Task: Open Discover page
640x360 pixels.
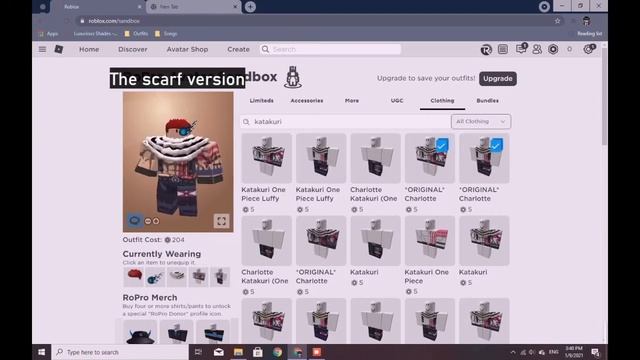Action: (x=133, y=49)
